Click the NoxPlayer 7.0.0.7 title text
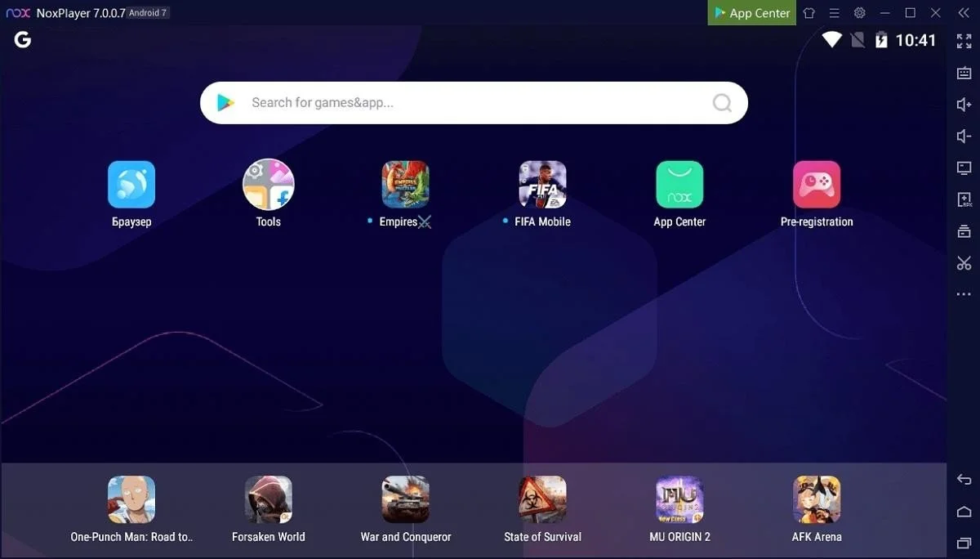 (81, 13)
